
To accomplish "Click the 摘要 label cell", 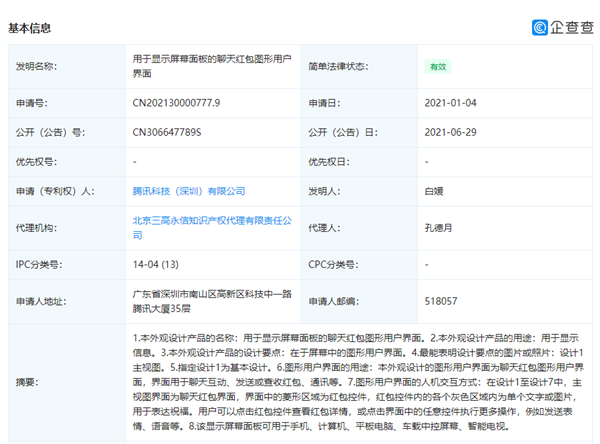I will pos(67,382).
